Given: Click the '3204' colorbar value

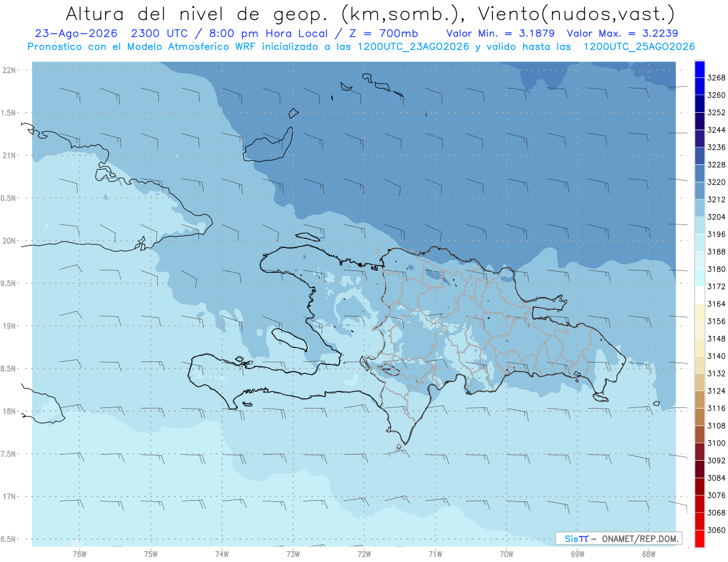Looking at the screenshot, I should point(716,217).
